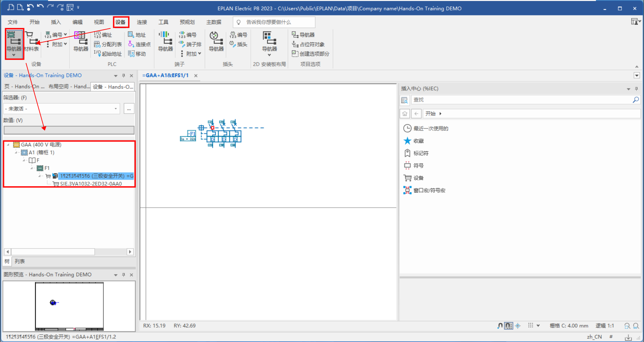The height and width of the screenshot is (342, 644).
Task: Open the 文件 menu
Action: coord(13,22)
